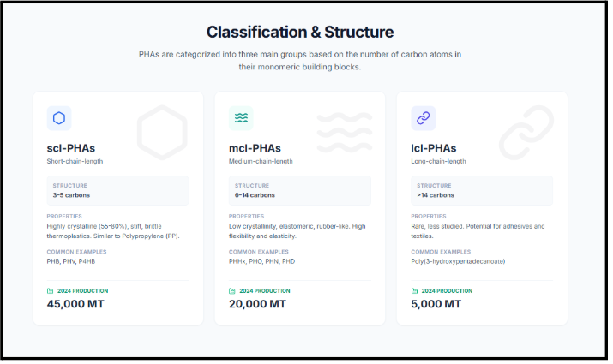Click the waves icon on mcl-PHAs card
This screenshot has width=613, height=364.
241,118
